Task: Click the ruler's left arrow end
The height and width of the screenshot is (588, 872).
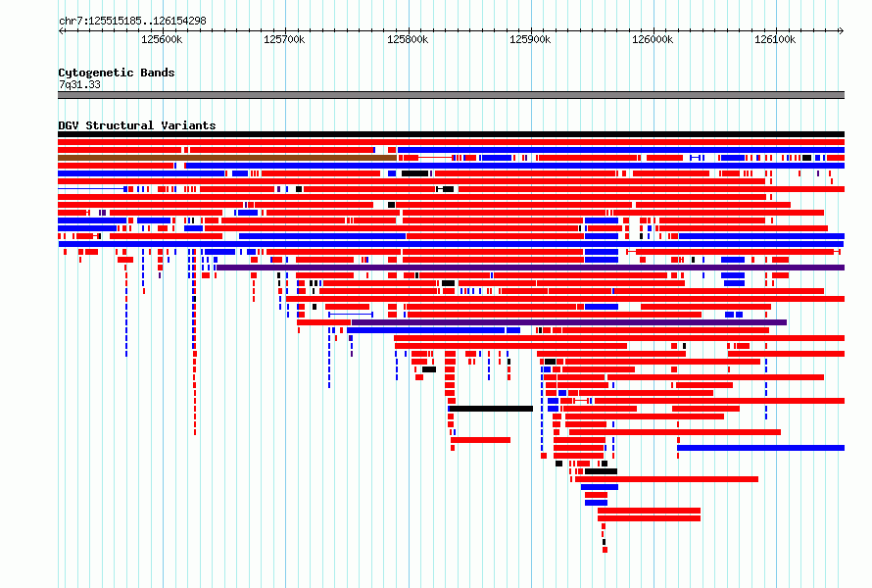Action: tap(61, 30)
